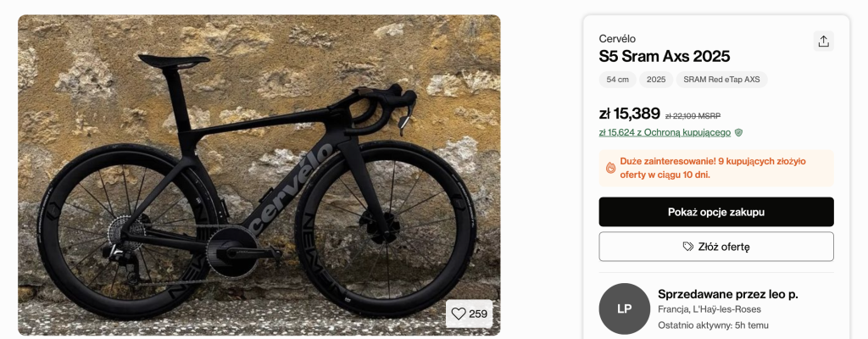The image size is (868, 339).
Task: Click the Cervélo brand name above the title
Action: (617, 38)
